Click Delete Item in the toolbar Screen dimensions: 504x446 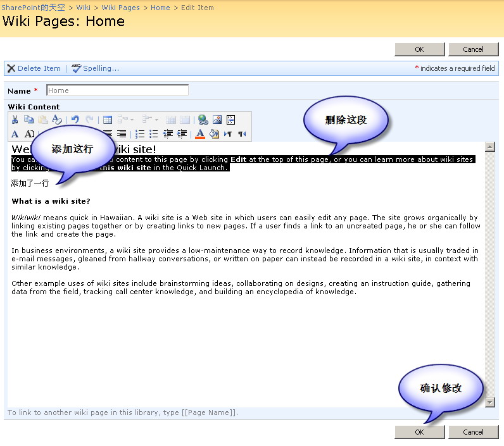tap(34, 68)
